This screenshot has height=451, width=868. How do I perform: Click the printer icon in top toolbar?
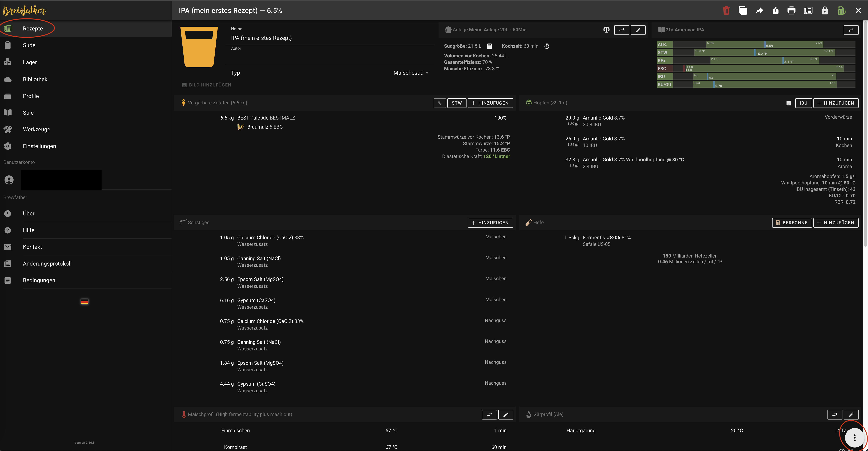(x=791, y=11)
